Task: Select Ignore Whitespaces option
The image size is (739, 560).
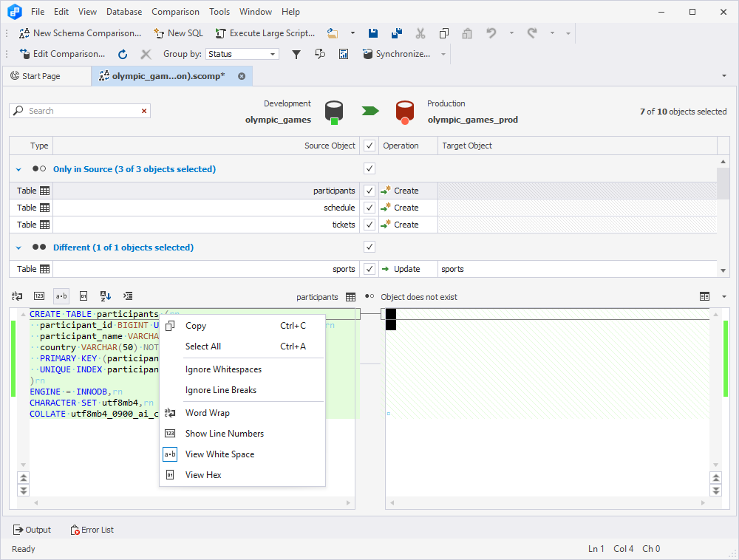Action: pyautogui.click(x=242, y=369)
